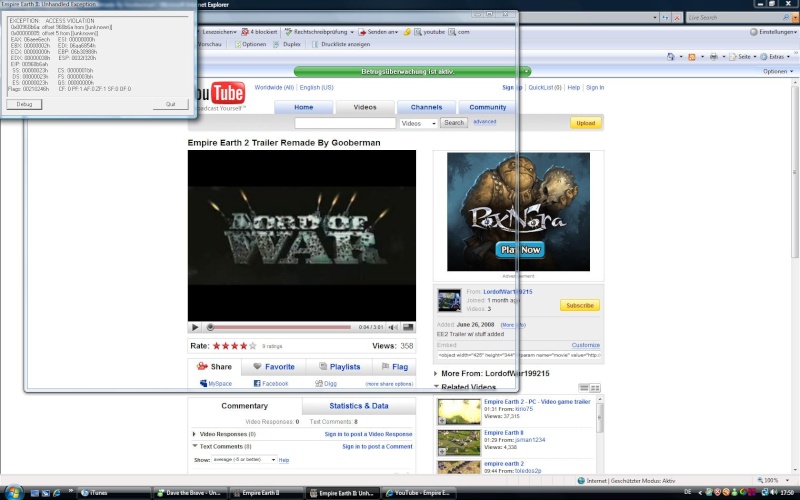Click the Worldwide (All) link
The image size is (800, 500).
(x=274, y=88)
